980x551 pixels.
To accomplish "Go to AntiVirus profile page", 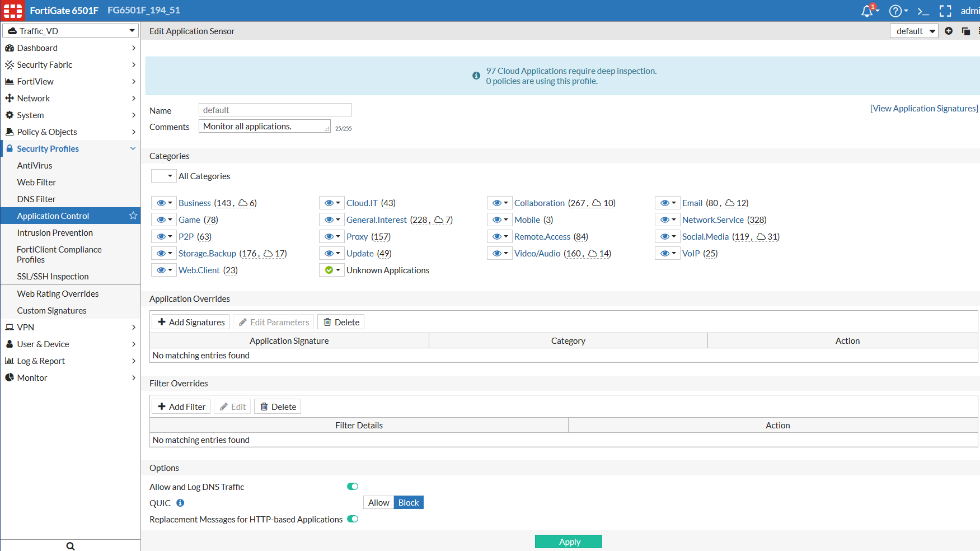I will pyautogui.click(x=71, y=166).
